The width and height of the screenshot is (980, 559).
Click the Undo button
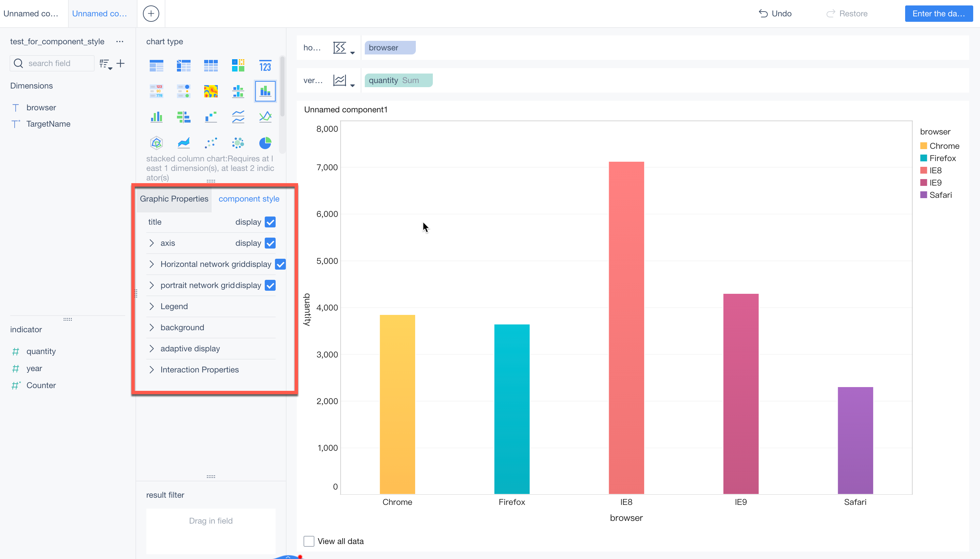775,13
